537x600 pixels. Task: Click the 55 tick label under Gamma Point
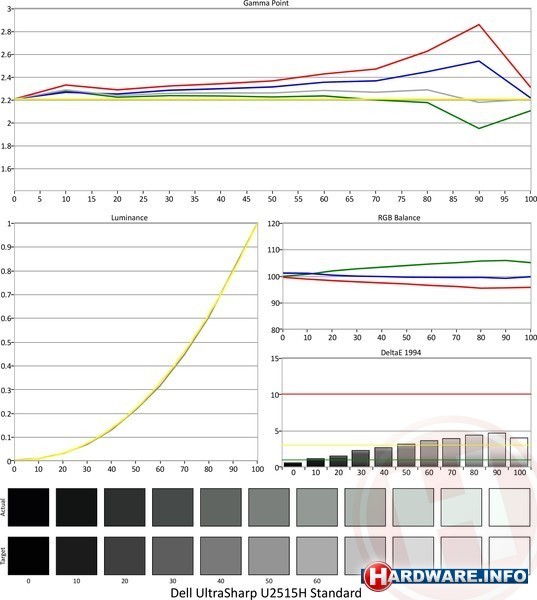[298, 199]
